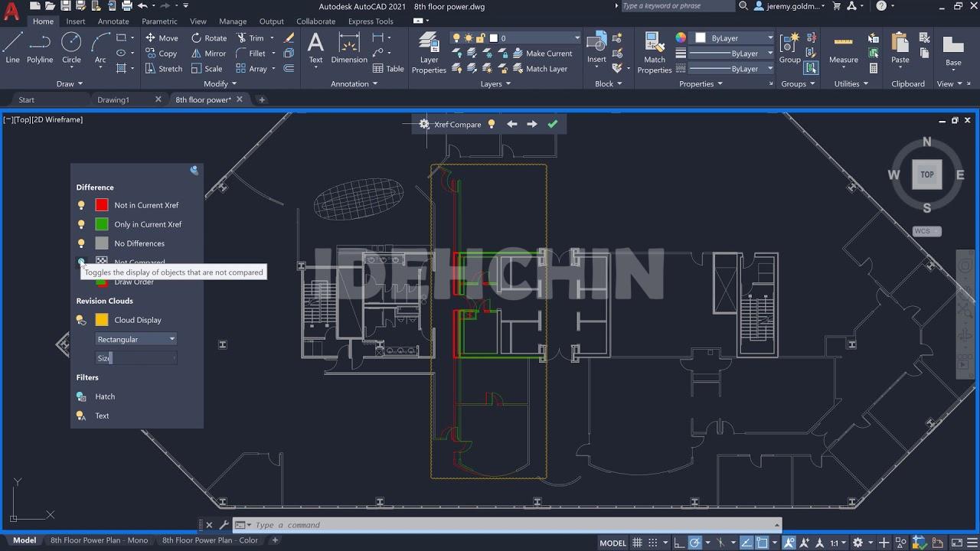
Task: Go to next Xref Compare difference arrow
Action: point(532,124)
